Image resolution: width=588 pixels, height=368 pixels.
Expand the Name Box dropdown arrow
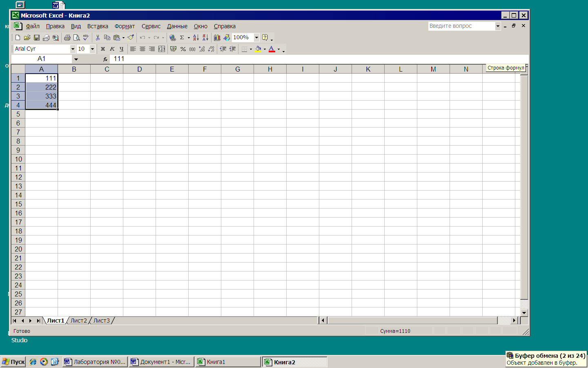[76, 59]
